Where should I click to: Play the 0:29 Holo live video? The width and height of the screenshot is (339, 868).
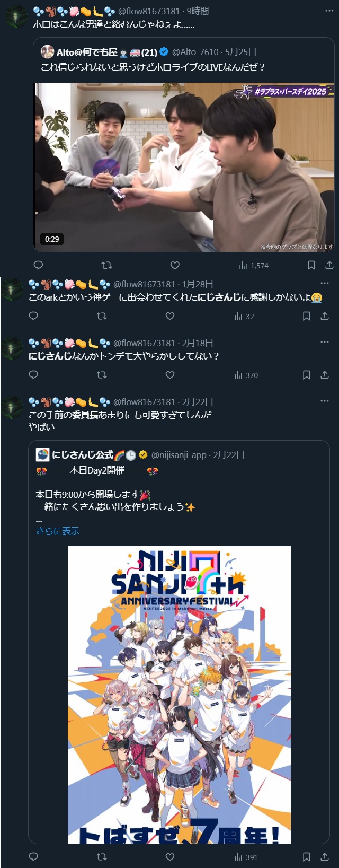pos(184,167)
